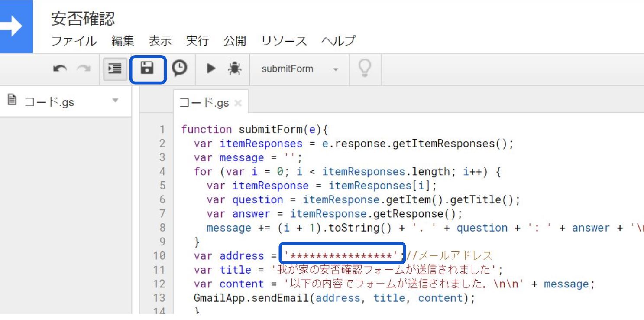Click the 'var itemResponses' line on row 2
644x320 pixels.
coord(354,143)
